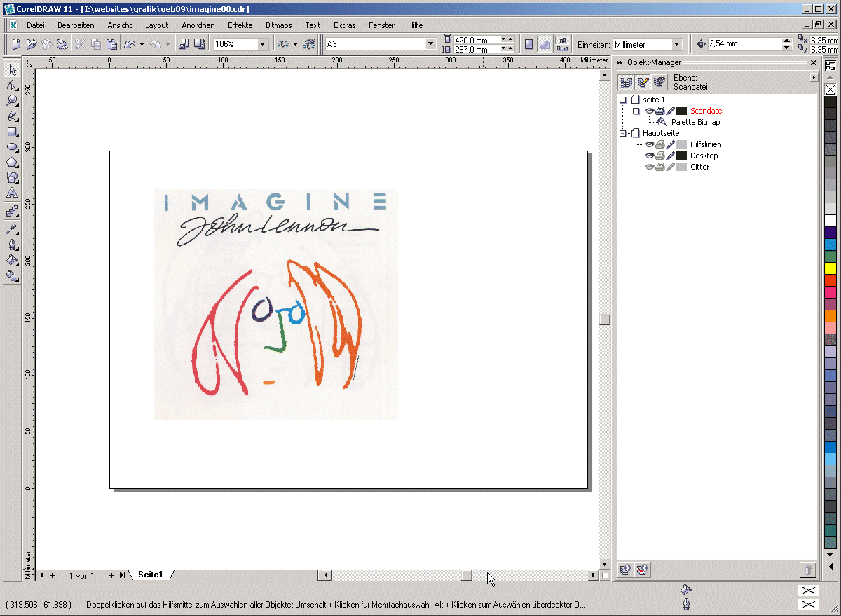
Task: Select the Palette Bitmap object
Action: pos(695,122)
